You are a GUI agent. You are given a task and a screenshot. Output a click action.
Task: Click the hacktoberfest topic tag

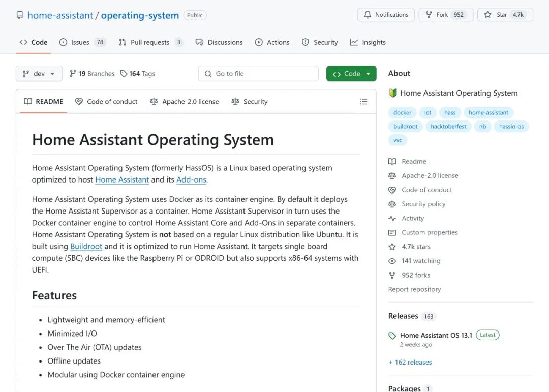[x=448, y=127]
